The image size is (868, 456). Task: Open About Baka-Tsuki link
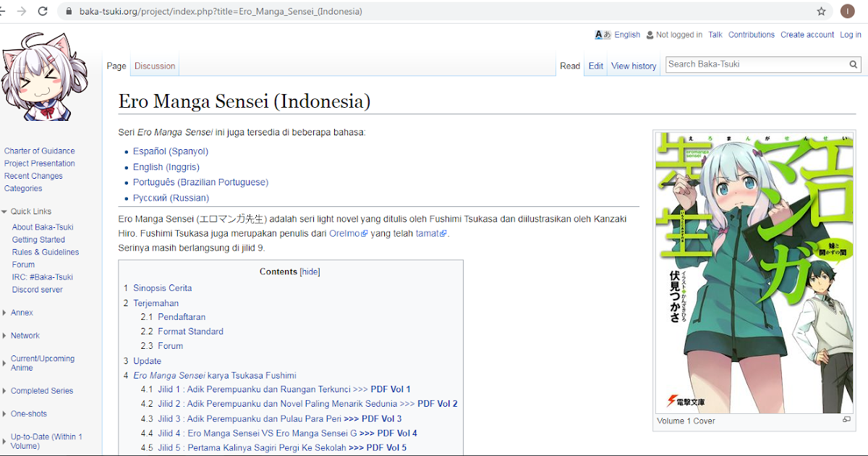[43, 227]
